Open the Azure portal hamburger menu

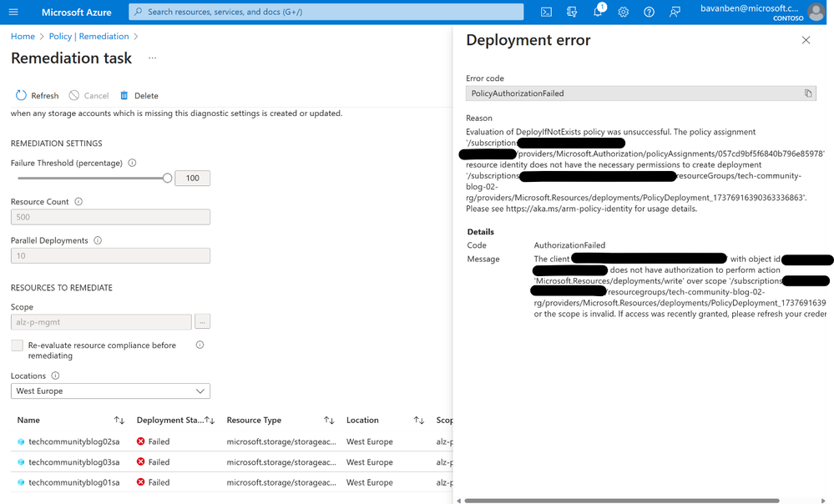(x=13, y=12)
